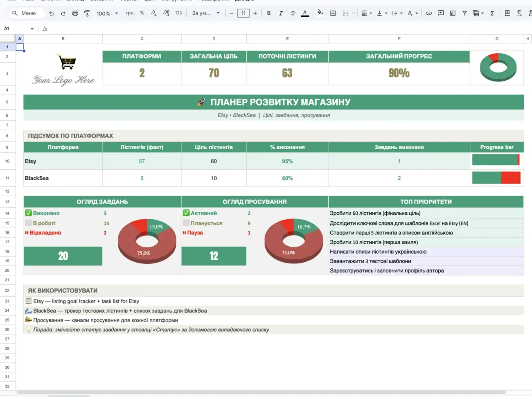Select row header 10
532x397 pixels.
pos(7,161)
